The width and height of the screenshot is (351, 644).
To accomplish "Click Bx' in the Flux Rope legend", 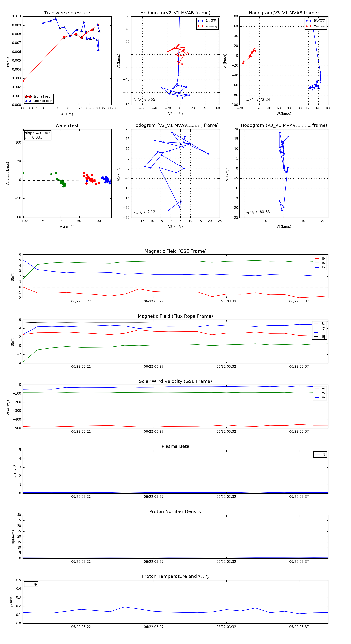I will pyautogui.click(x=320, y=324).
